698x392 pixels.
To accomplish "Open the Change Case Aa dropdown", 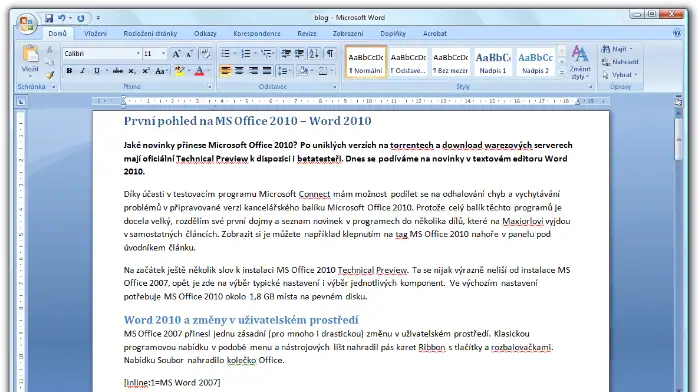I will (161, 71).
